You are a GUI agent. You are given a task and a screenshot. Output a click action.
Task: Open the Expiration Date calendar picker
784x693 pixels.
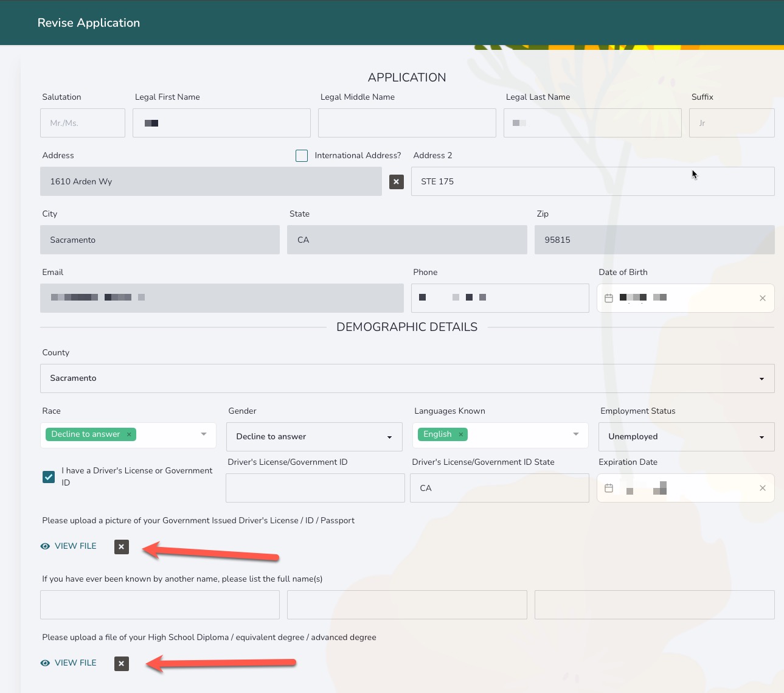coord(609,488)
